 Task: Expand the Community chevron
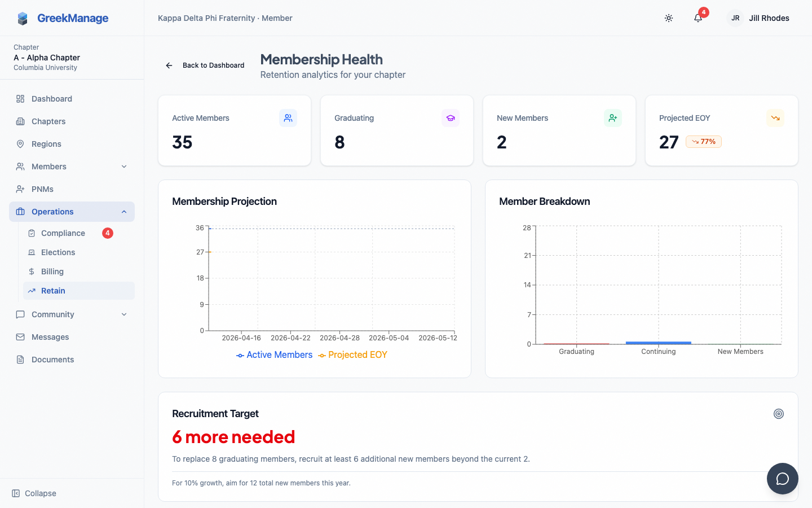[124, 314]
